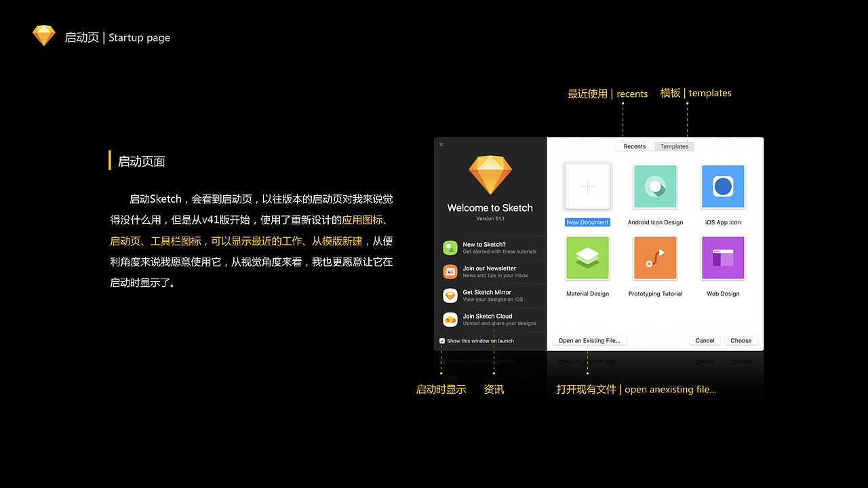Uncheck Show this window on launch
The image size is (868, 488).
point(441,341)
